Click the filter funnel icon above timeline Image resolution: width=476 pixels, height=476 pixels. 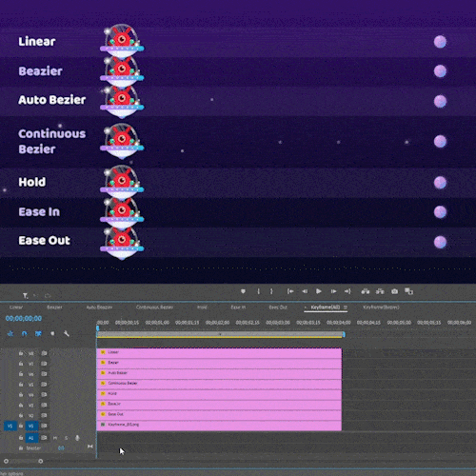click(25, 296)
